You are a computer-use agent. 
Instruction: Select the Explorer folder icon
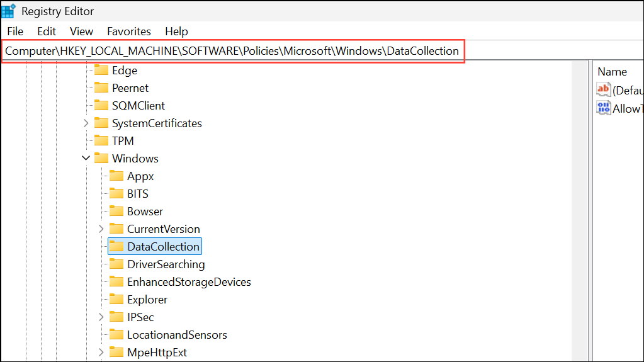coord(116,300)
